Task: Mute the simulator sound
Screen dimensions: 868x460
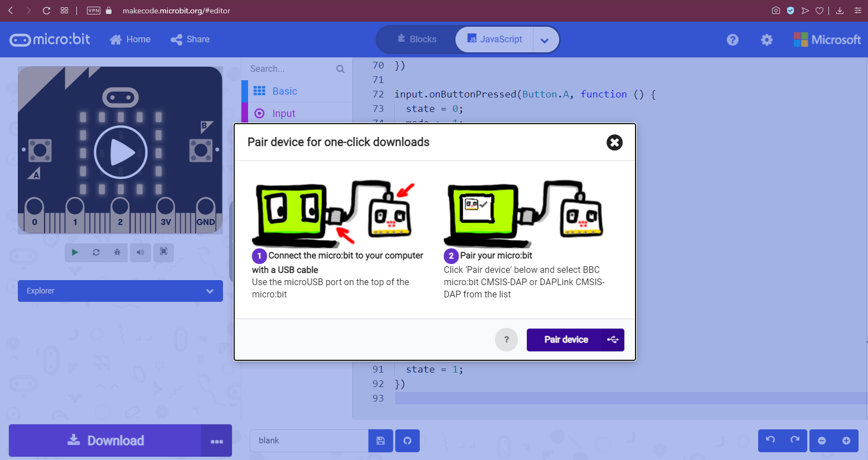Action: 140,252
